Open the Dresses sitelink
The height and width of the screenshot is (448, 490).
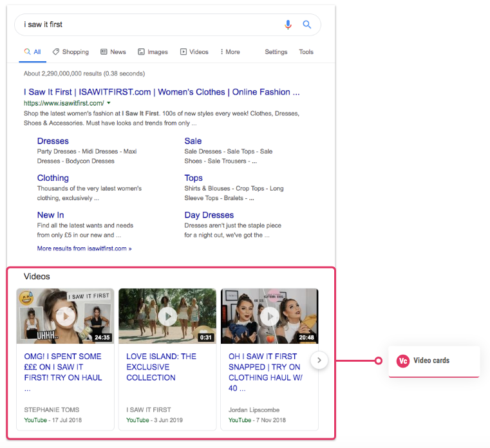coord(53,141)
